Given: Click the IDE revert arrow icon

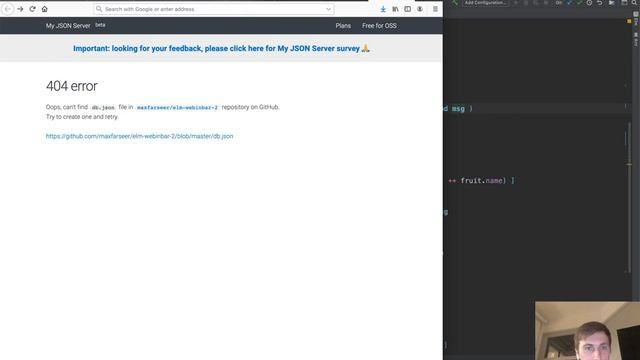Looking at the screenshot, I should click(600, 3).
